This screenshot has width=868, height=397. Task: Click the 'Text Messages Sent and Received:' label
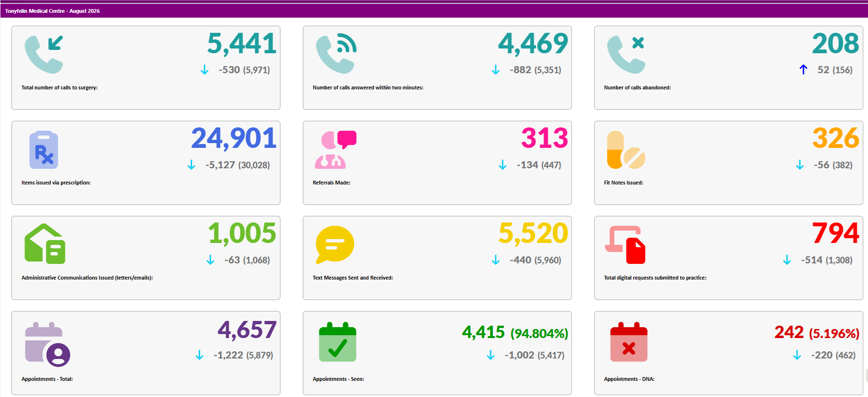pyautogui.click(x=353, y=278)
